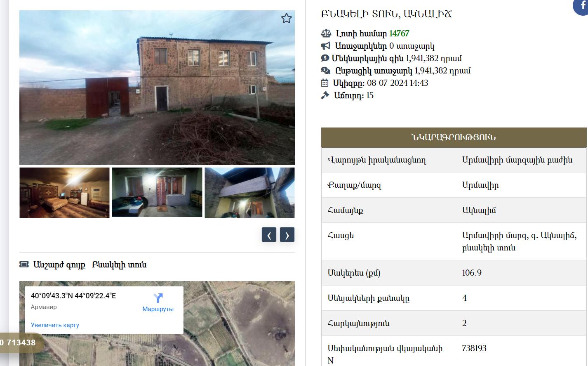The image size is (588, 366).
Task: Open the thumbnail with curtained doorway
Action: [x=157, y=192]
